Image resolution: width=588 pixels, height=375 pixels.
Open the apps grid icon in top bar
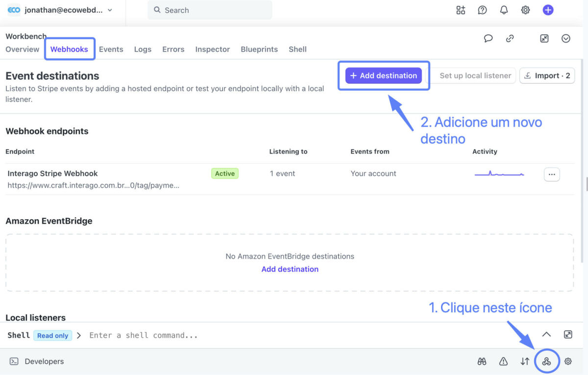point(461,10)
